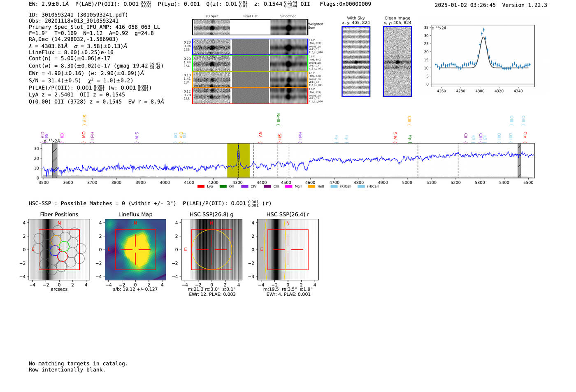The image size is (576, 392).
Task: Click the (H)CaII legend swatch
Action: coord(361,186)
